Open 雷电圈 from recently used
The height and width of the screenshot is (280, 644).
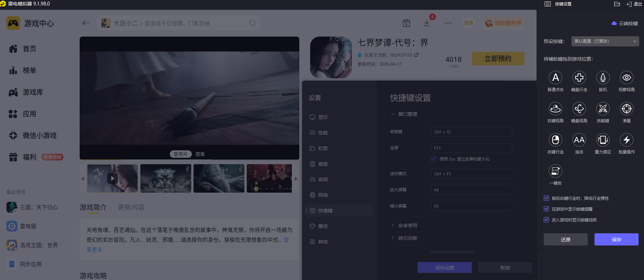pos(22,226)
